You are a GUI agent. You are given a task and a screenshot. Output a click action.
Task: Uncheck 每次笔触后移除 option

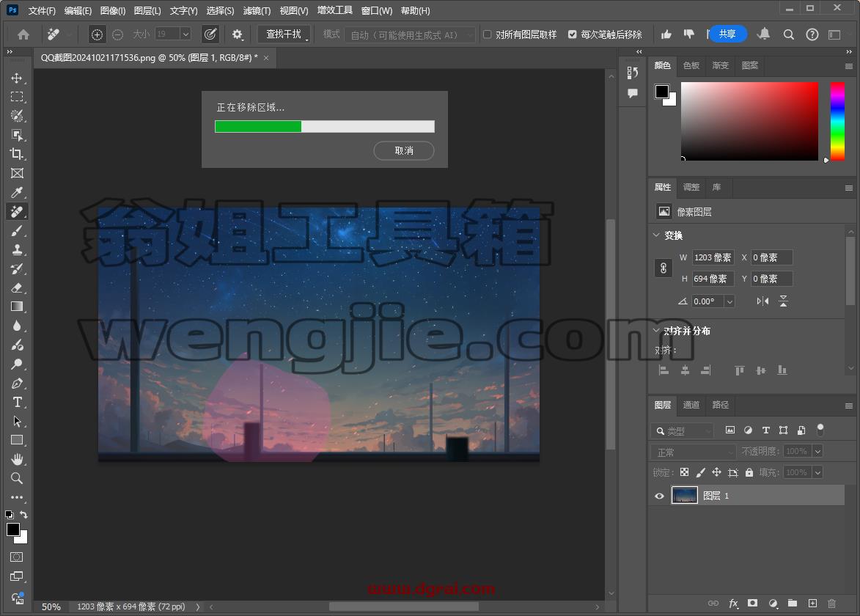572,34
